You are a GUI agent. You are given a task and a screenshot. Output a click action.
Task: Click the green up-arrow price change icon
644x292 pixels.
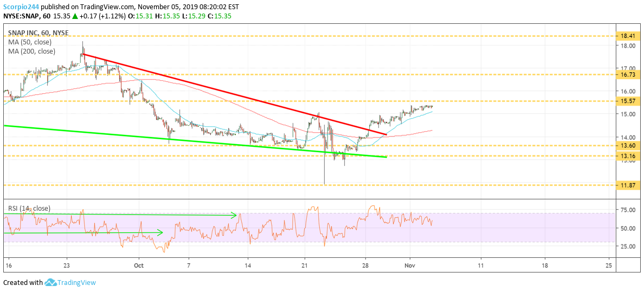75,16
